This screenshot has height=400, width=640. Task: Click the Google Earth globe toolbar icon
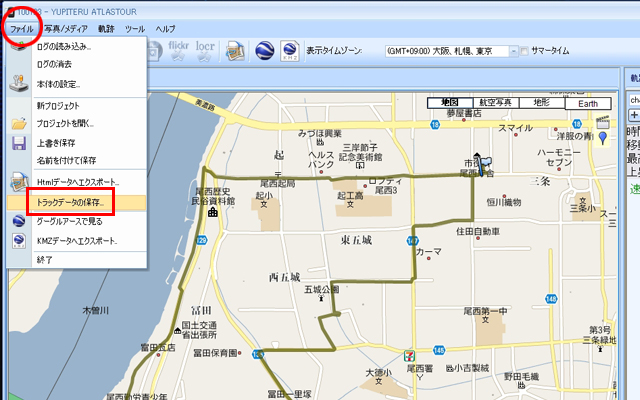[x=264, y=51]
